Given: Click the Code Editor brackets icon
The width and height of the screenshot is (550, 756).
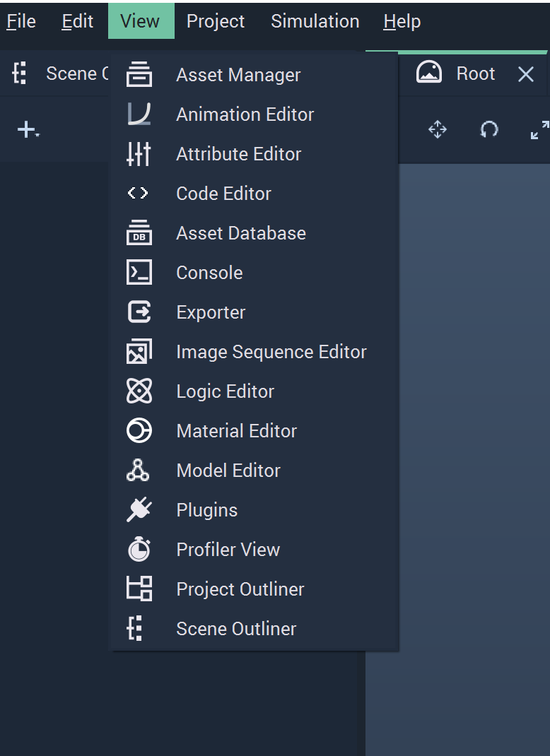Looking at the screenshot, I should pos(138,194).
